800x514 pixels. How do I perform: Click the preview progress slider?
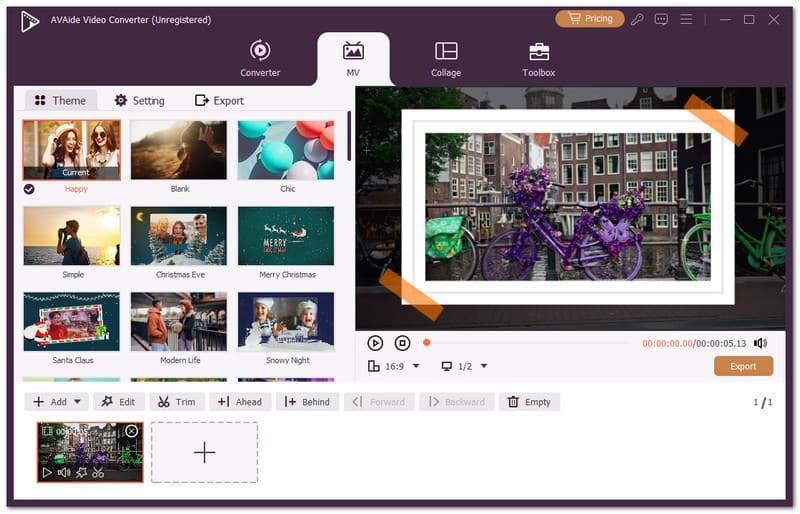[x=527, y=343]
